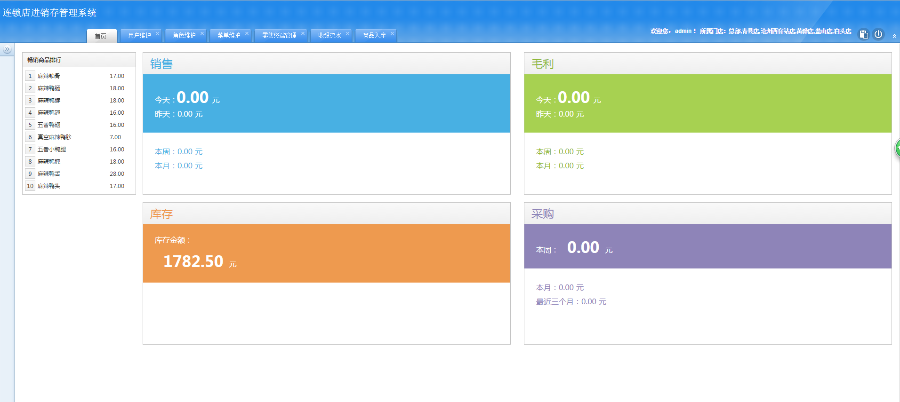This screenshot has width=900, height=402.
Task: Select rank 7 item in bestseller list
Action: pos(79,149)
